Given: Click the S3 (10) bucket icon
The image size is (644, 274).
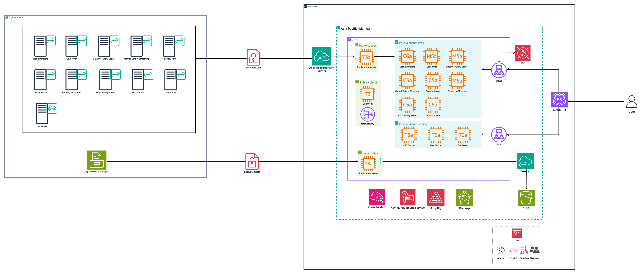Looking at the screenshot, I should 526,198.
